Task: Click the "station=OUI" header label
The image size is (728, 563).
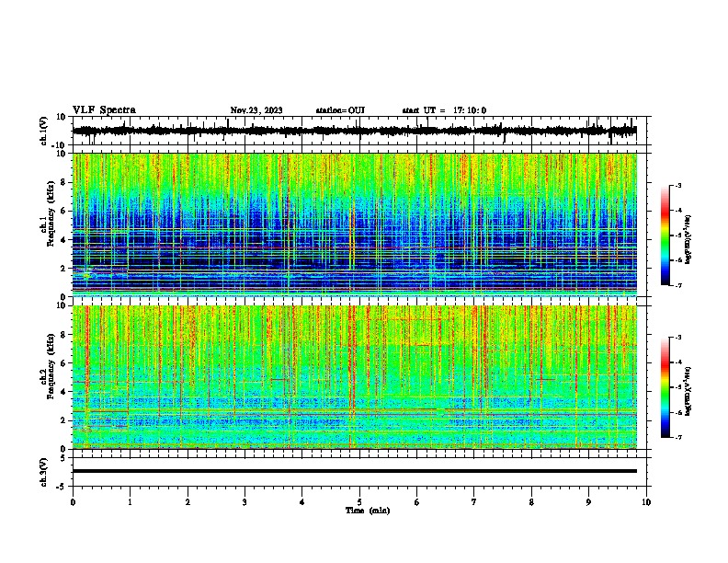Action: [x=340, y=110]
